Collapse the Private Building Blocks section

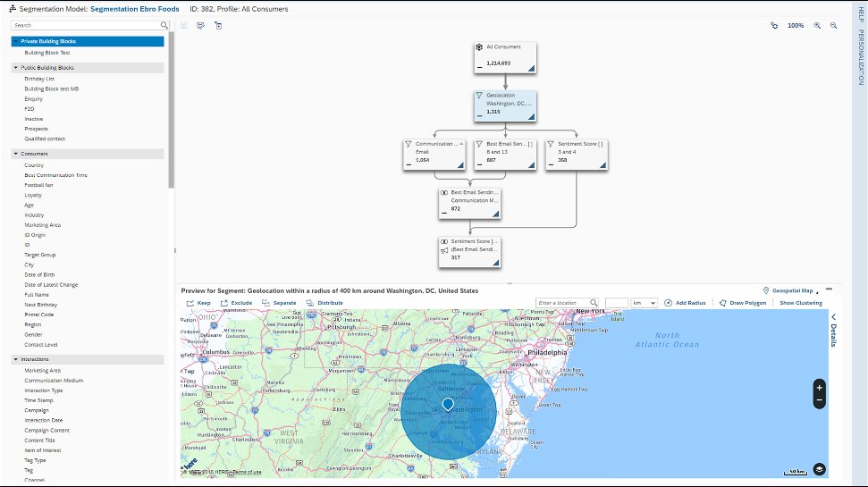pos(15,41)
